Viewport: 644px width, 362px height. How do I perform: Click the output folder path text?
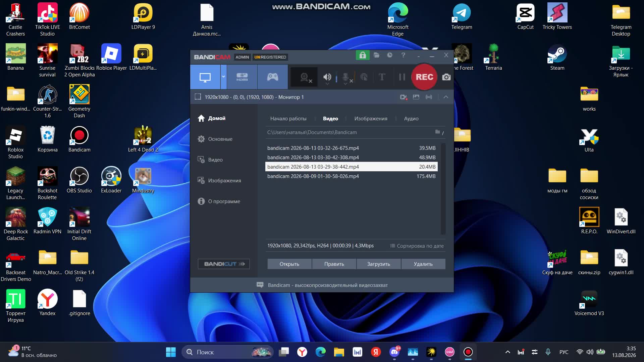pos(312,132)
